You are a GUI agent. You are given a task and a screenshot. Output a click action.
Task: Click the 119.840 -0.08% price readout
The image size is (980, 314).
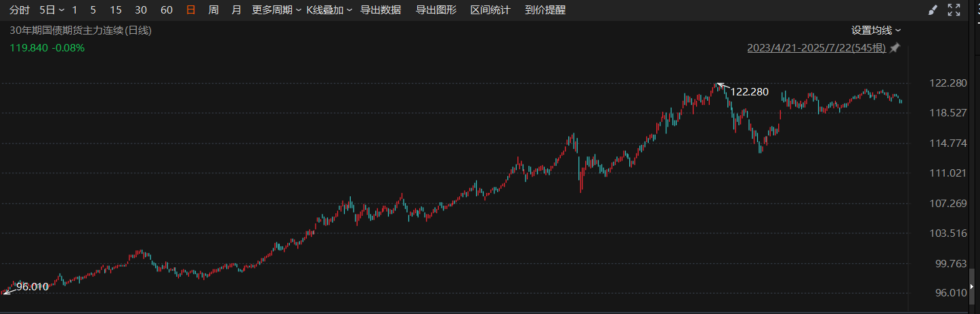tap(47, 48)
